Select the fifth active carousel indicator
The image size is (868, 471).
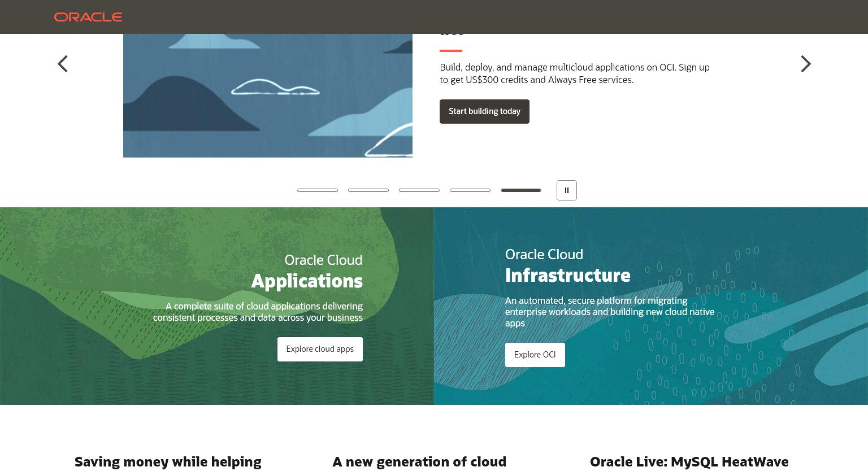521,190
